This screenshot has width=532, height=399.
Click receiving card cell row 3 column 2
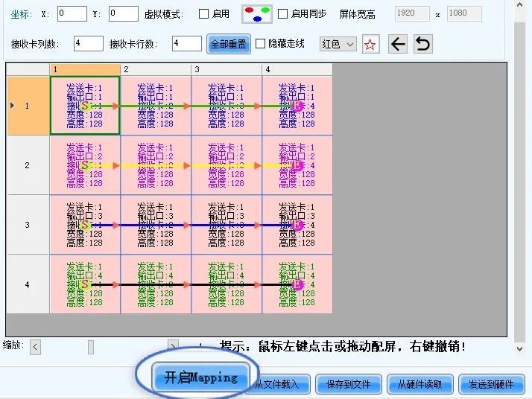point(156,225)
